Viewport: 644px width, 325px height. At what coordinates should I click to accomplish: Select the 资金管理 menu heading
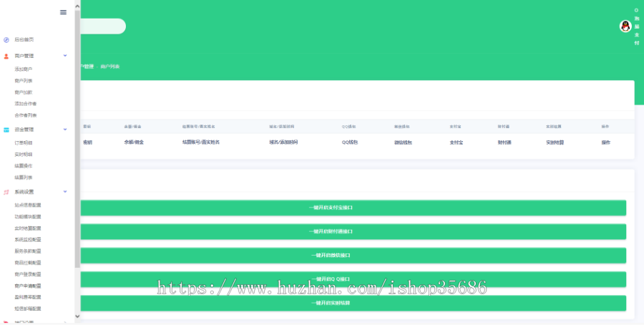click(24, 130)
